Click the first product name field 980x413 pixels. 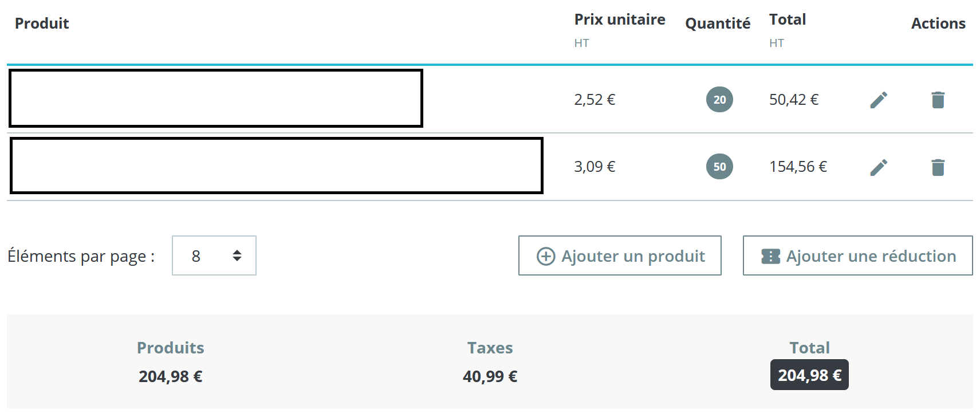click(215, 99)
